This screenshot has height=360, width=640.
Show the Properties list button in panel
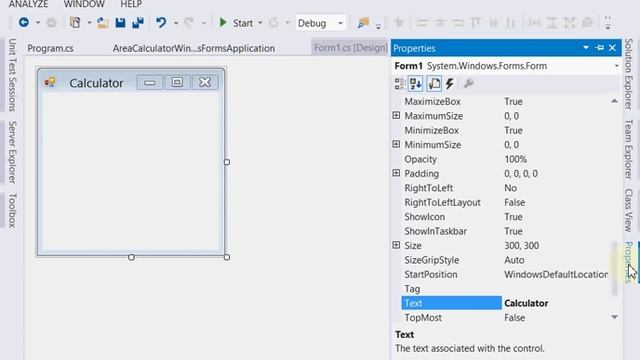pos(434,84)
